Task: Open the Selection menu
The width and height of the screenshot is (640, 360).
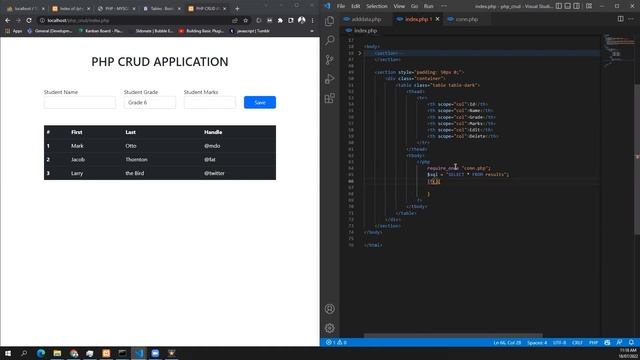Action: pos(377,6)
